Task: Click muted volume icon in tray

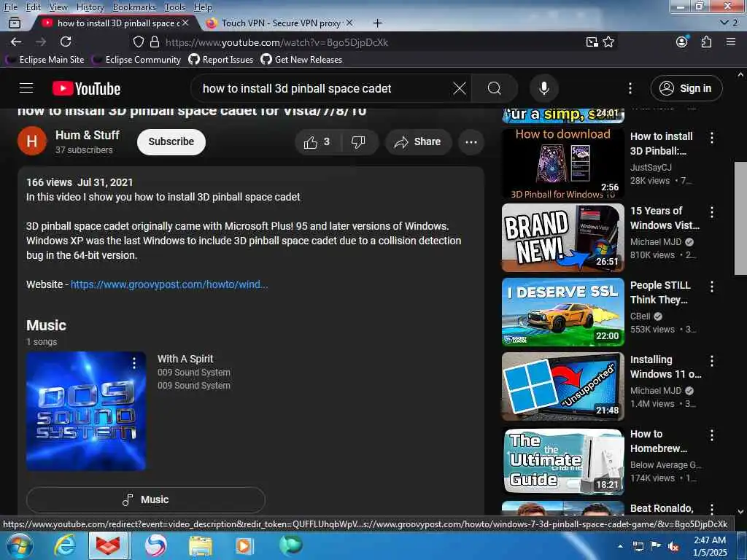Action: (673, 547)
